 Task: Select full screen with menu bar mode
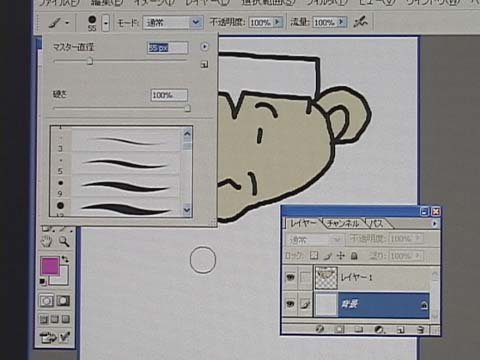[55, 320]
